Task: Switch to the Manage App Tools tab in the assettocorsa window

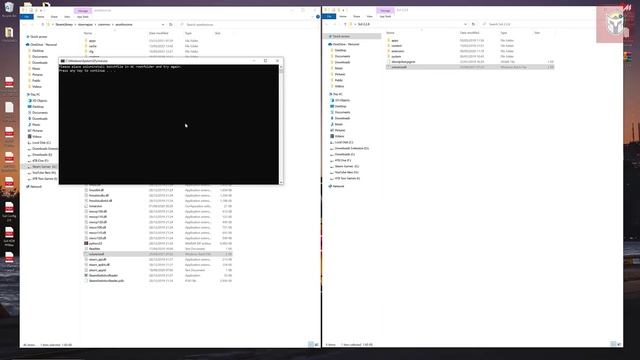Action: pos(83,17)
